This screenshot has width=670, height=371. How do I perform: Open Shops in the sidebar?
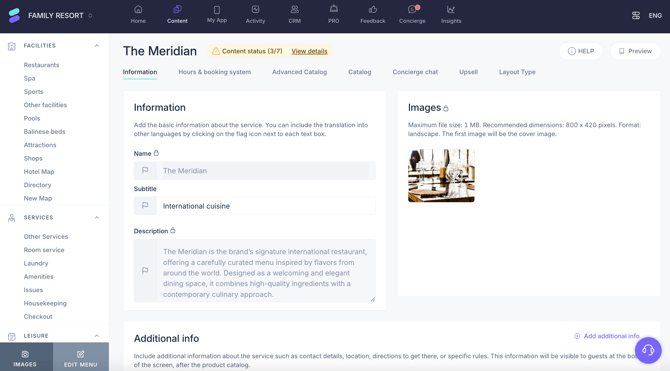pyautogui.click(x=33, y=158)
